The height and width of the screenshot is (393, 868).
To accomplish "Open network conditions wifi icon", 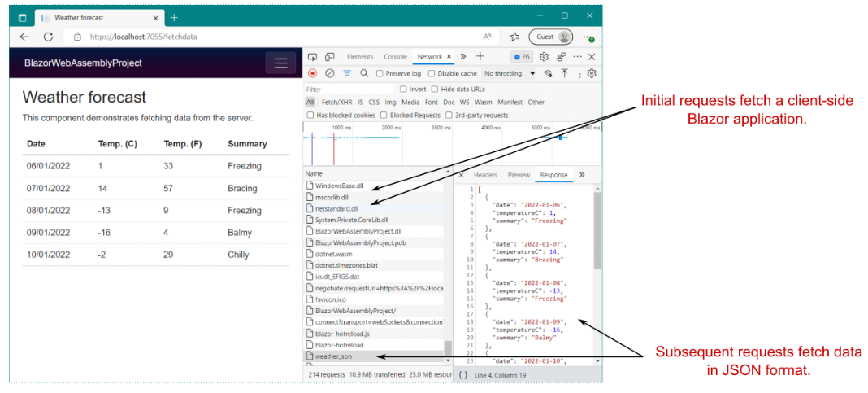I will click(548, 73).
